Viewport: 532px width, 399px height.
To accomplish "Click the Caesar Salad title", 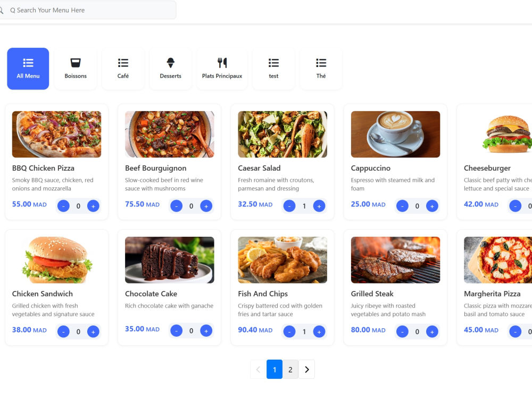I will (259, 168).
